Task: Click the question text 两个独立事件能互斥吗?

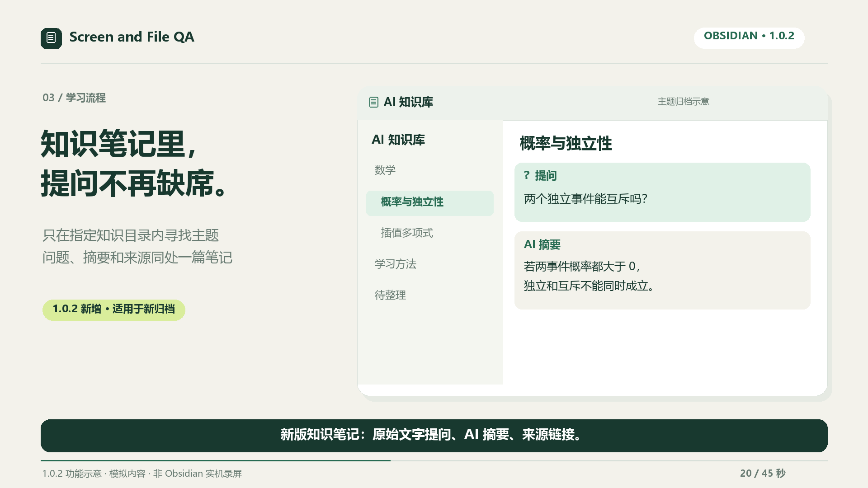Action: [x=586, y=199]
